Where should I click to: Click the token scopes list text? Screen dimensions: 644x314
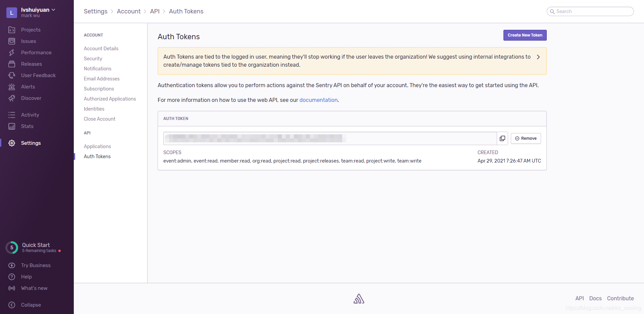(x=292, y=161)
